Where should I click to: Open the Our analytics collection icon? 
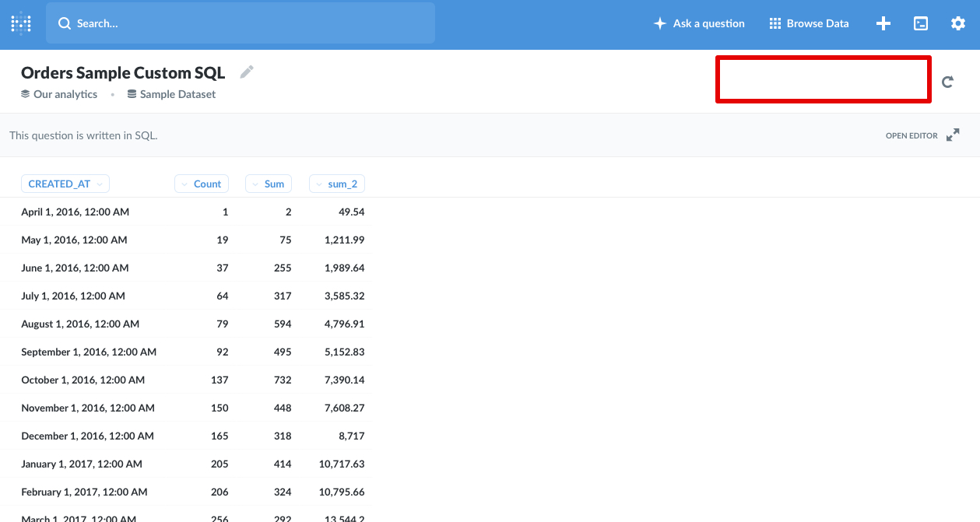point(23,93)
